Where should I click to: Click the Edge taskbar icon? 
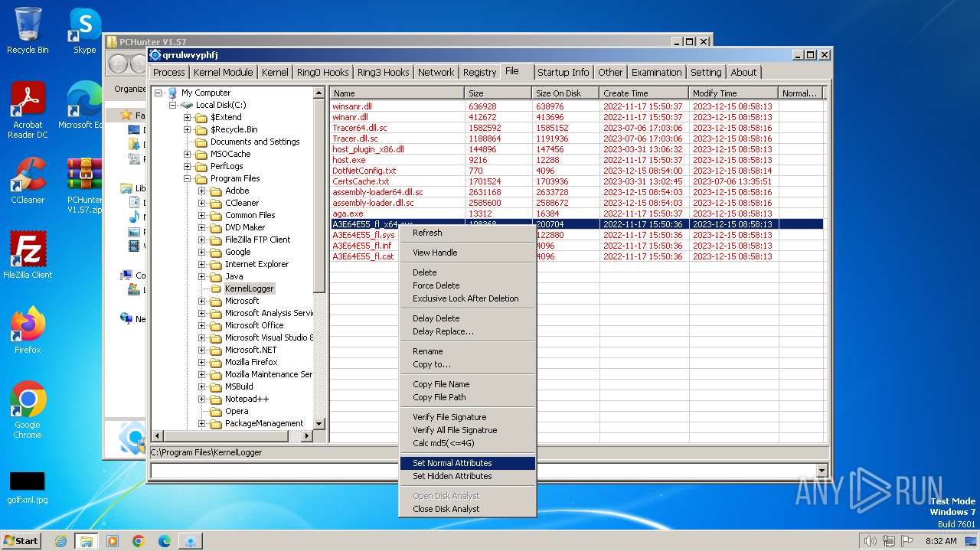164,541
